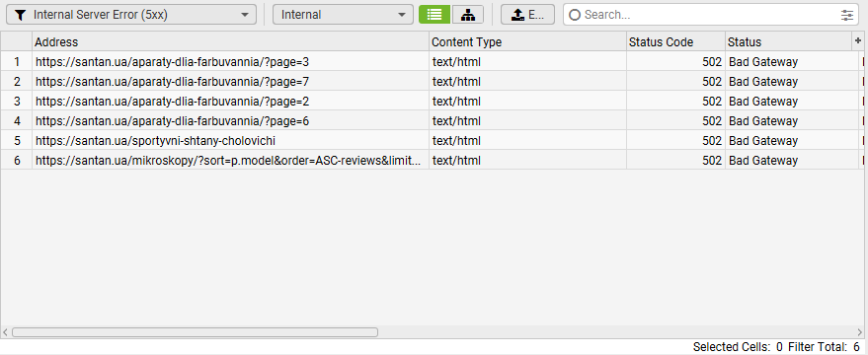This screenshot has height=355, width=868.
Task: Sort by Status column header
Action: (789, 41)
